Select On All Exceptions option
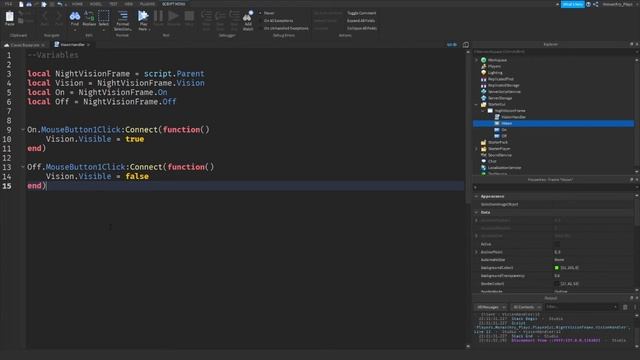Screen dimensions: 640x360 pos(276,21)
